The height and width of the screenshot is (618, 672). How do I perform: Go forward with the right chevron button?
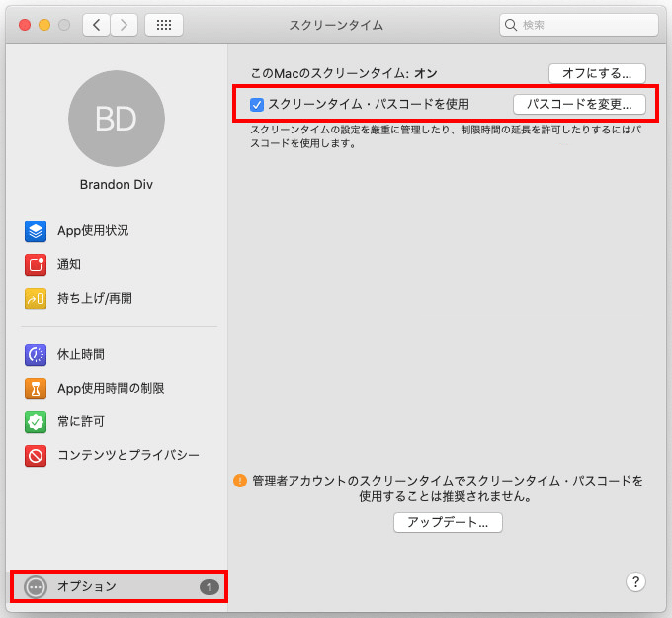tap(124, 25)
